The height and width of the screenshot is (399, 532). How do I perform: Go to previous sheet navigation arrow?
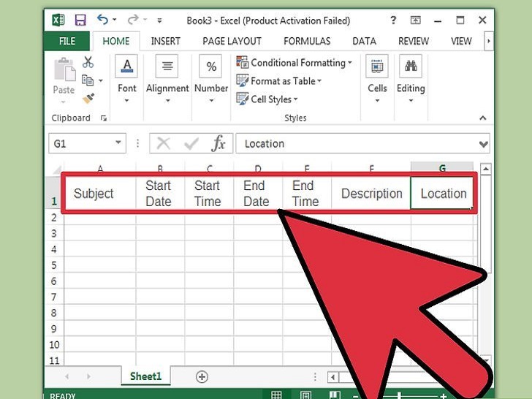coord(66,376)
